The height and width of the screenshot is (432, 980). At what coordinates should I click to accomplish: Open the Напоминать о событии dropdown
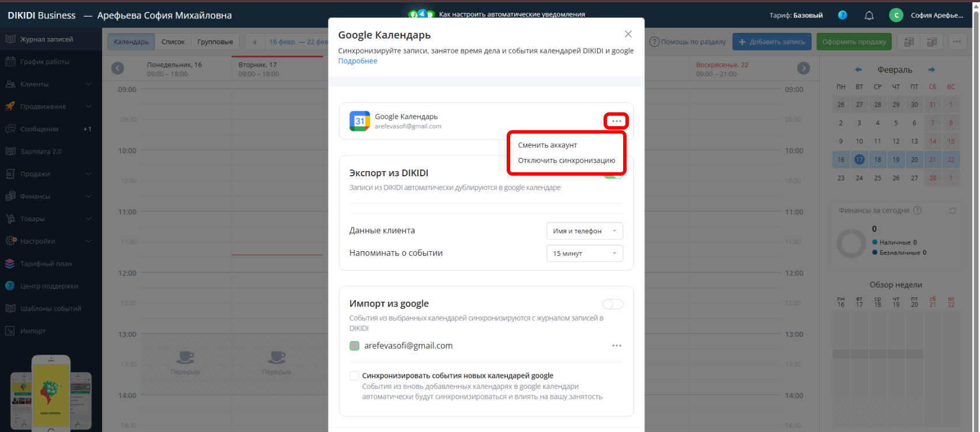pos(584,253)
